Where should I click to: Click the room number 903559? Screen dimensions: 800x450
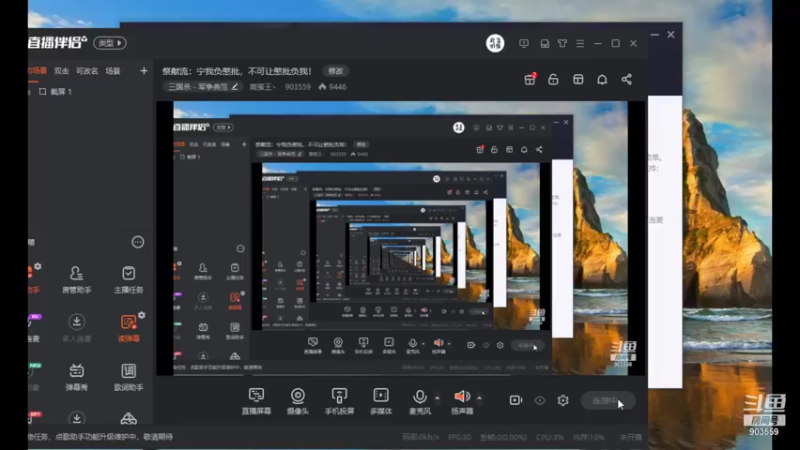pos(297,87)
